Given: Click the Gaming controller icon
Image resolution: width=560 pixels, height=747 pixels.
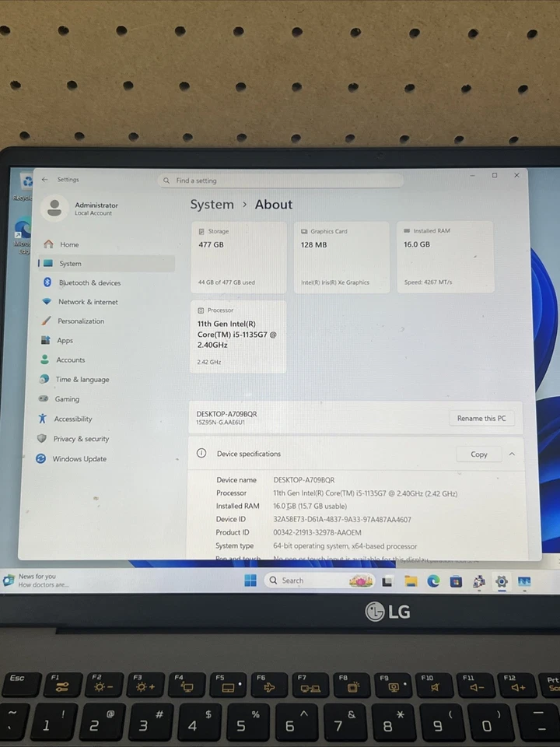Looking at the screenshot, I should coord(44,398).
